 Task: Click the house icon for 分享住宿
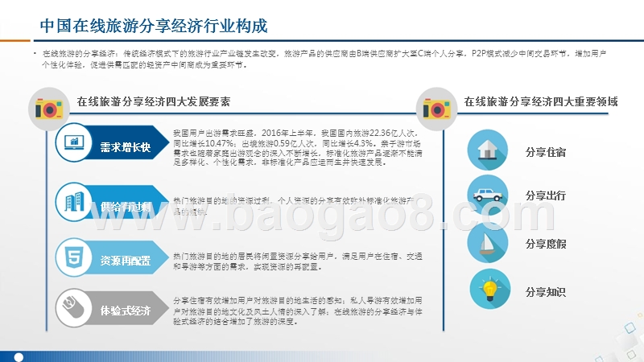488,150
